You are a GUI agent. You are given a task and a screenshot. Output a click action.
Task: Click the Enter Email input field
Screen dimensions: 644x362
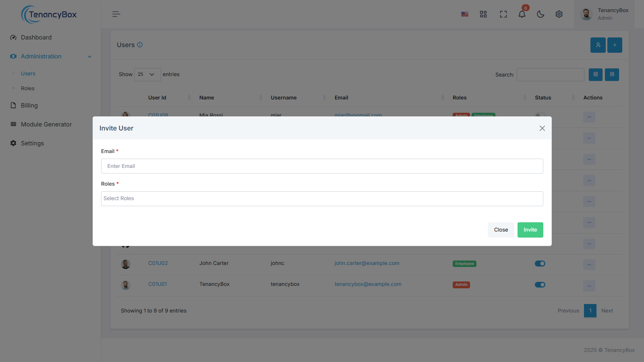[x=322, y=166]
